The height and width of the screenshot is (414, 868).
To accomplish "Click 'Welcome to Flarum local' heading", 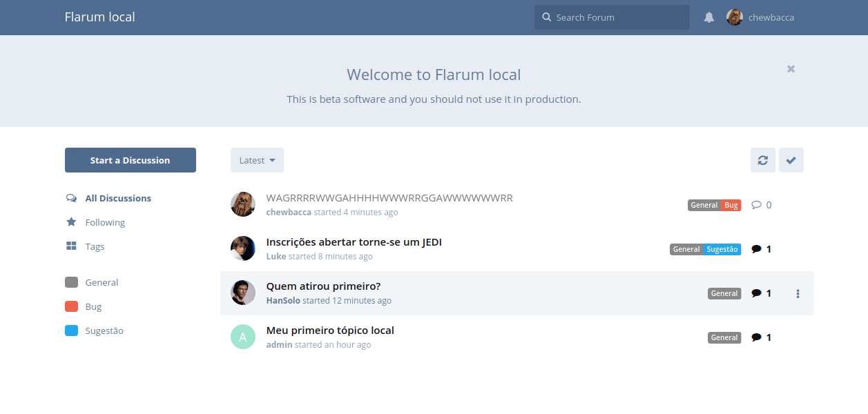I will 434,75.
